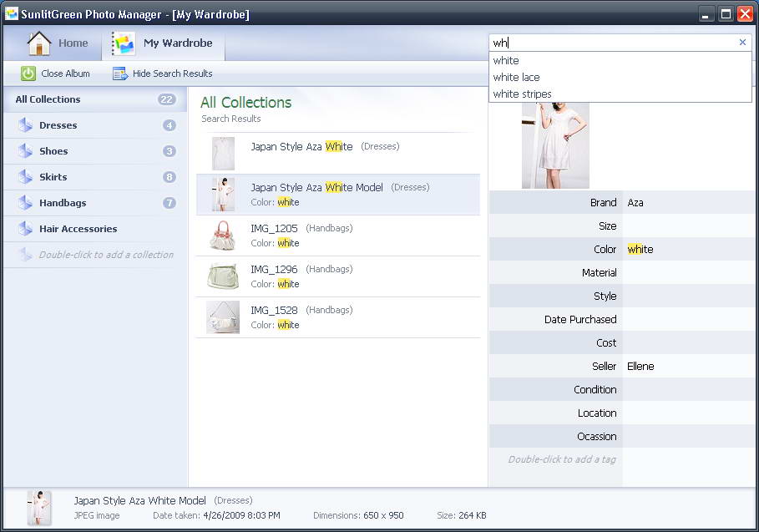Click the preview photo of white dress model
759x532 pixels.
coord(556,145)
